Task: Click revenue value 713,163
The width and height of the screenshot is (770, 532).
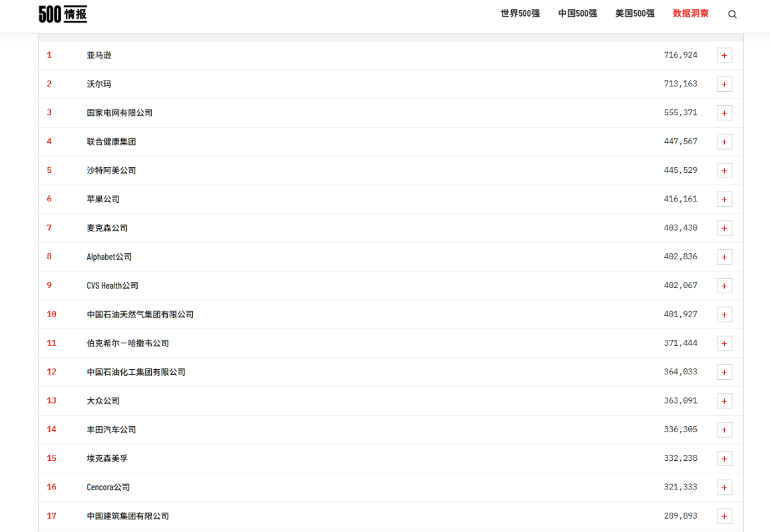Action: pos(681,84)
